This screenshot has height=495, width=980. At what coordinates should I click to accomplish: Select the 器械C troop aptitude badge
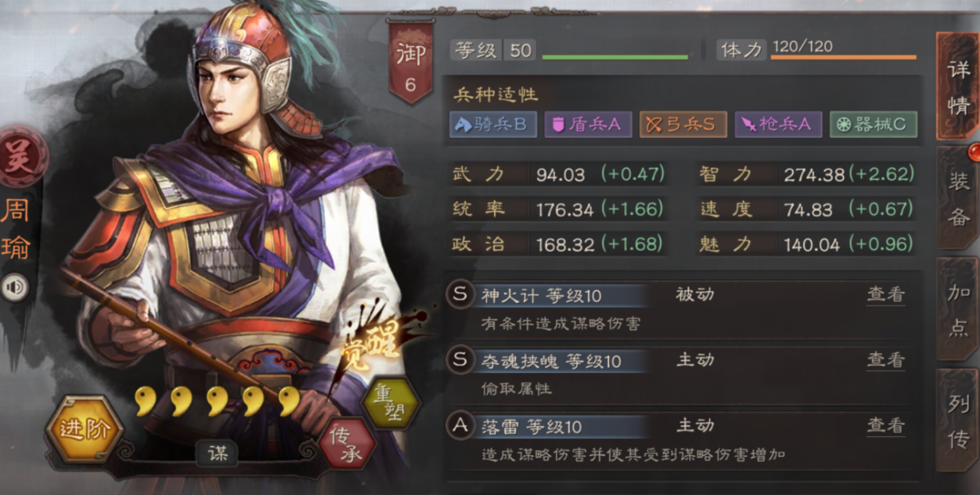pos(873,125)
